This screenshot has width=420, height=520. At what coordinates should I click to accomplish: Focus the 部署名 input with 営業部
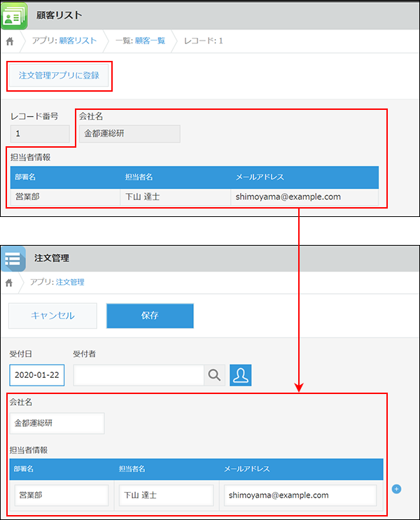pos(62,496)
